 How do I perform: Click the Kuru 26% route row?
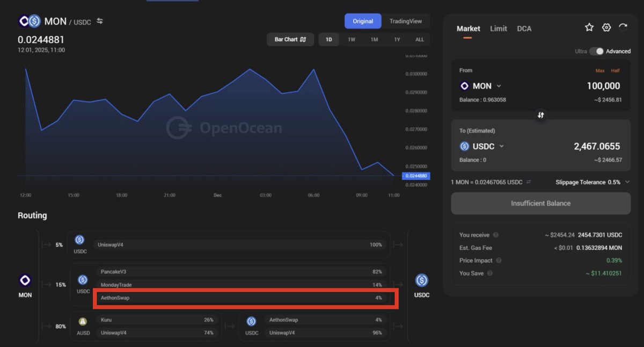pos(157,320)
